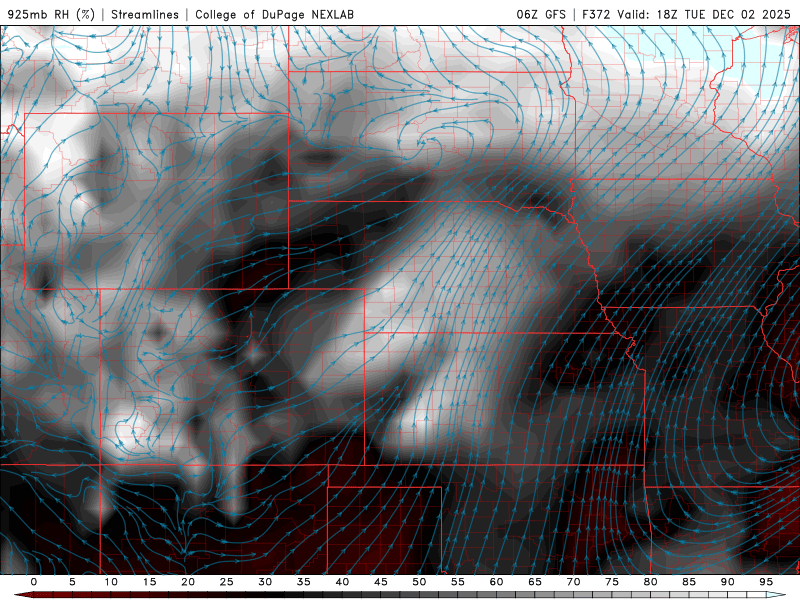Click the "5" colorbar scale label
Viewport: 800px width, 600px height.
(72, 582)
